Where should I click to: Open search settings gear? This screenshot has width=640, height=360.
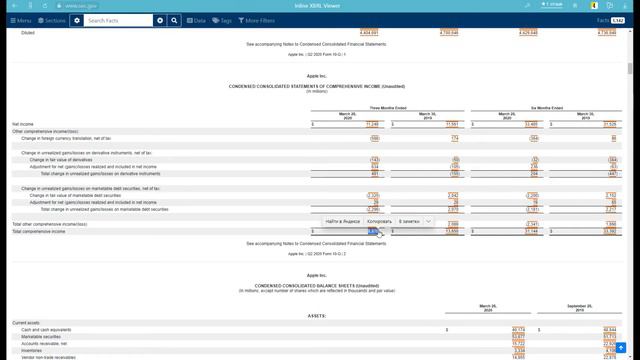77,20
